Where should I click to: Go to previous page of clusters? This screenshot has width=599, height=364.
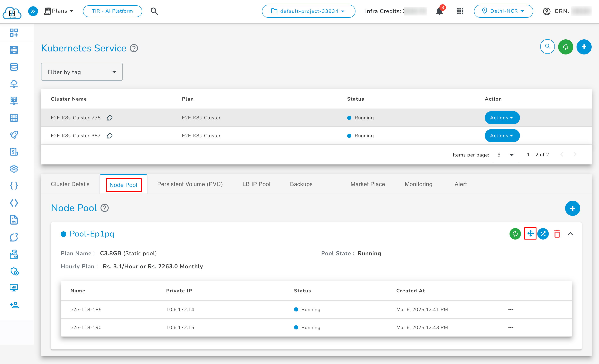[x=562, y=154]
